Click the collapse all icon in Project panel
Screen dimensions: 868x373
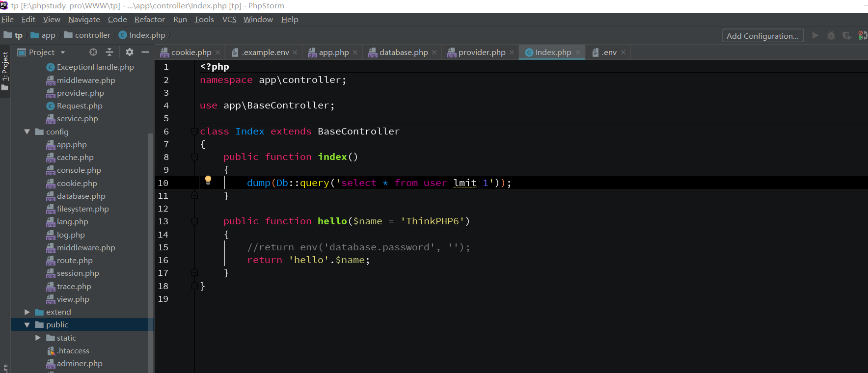click(109, 52)
